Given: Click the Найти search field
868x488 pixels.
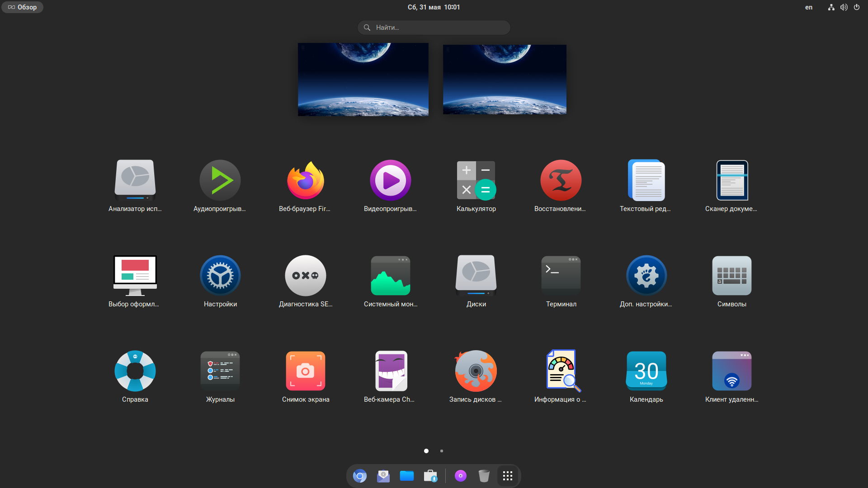Looking at the screenshot, I should 434,28.
